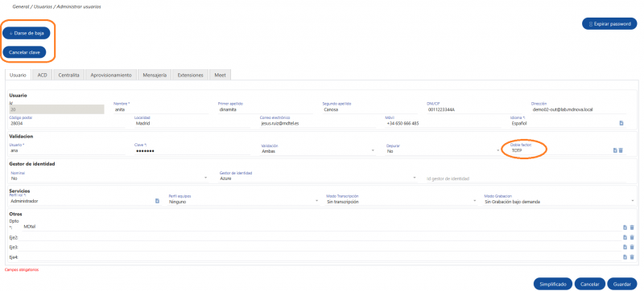Screen dimensions: 644x291
Task: Click the document icon next to Doble factor
Action: pos(615,150)
